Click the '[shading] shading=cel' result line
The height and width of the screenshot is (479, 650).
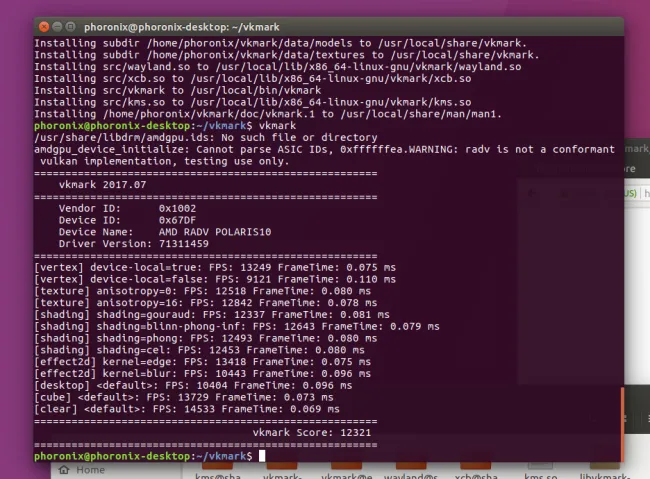click(199, 350)
